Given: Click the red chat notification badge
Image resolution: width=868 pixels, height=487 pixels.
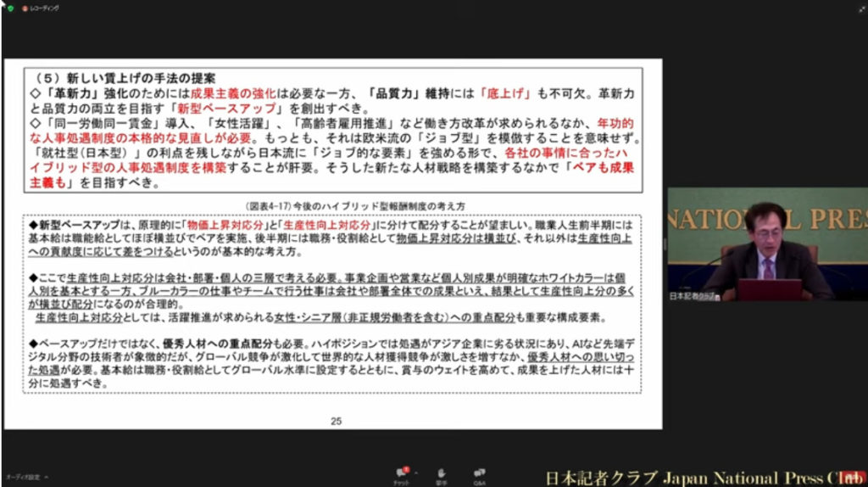Looking at the screenshot, I should tap(406, 468).
